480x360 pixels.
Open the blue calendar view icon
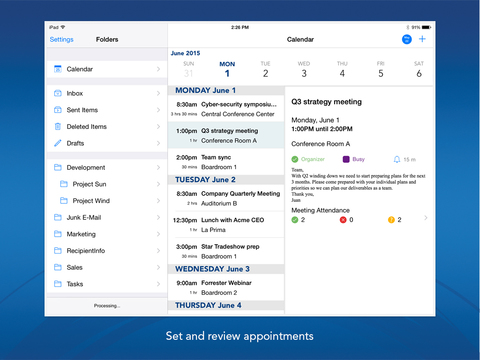click(406, 39)
